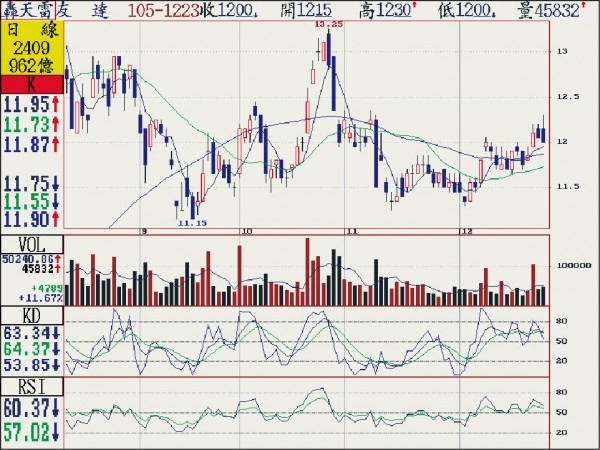This screenshot has width=600, height=450.
Task: Click the KD panel 80 axis label
Action: click(561, 321)
